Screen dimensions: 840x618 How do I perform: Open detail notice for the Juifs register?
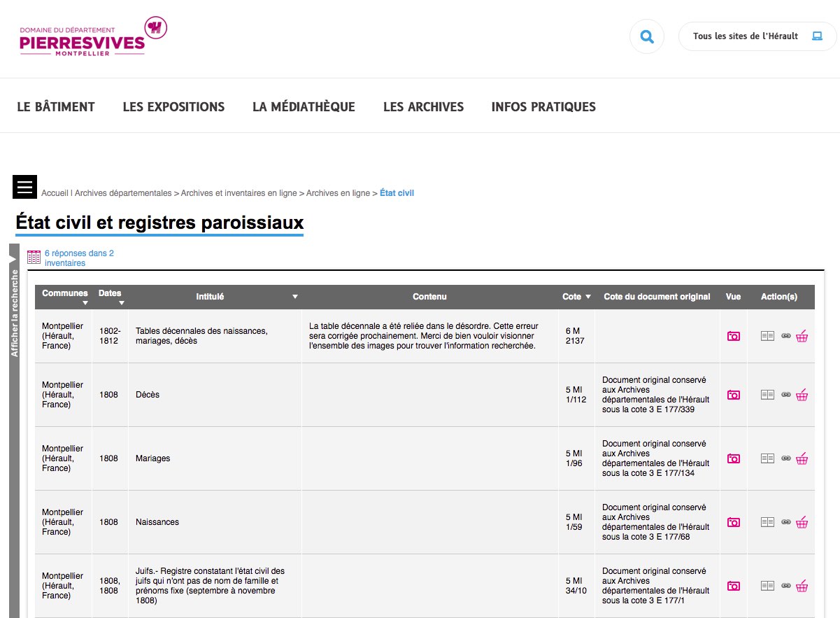767,586
